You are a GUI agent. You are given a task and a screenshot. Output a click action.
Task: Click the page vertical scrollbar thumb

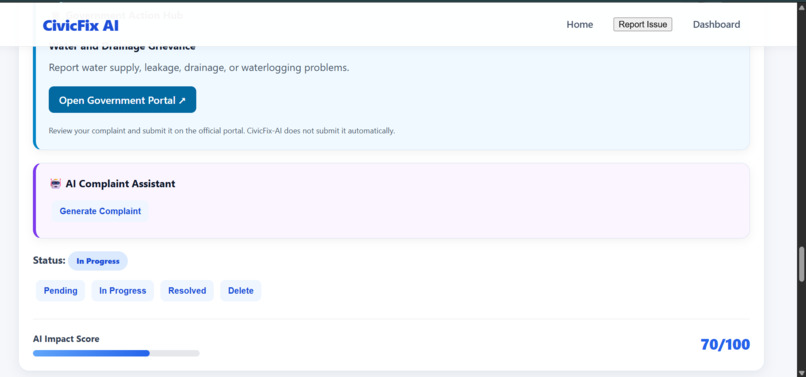pos(801,264)
